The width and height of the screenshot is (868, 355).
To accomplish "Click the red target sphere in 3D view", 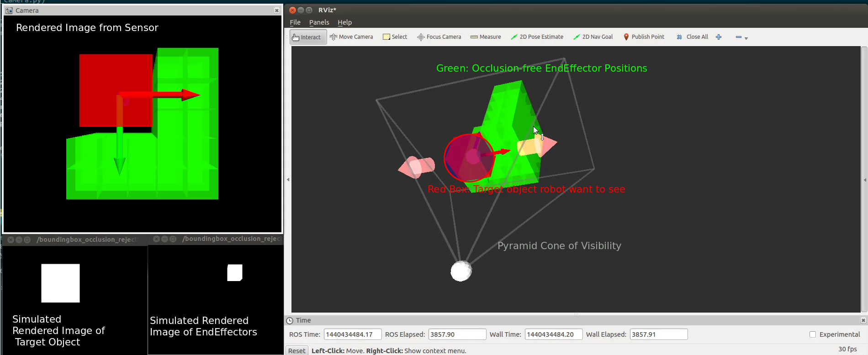I will (x=469, y=158).
